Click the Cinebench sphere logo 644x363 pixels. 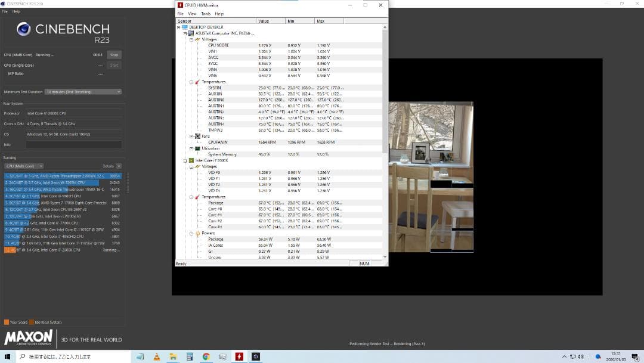click(x=24, y=29)
